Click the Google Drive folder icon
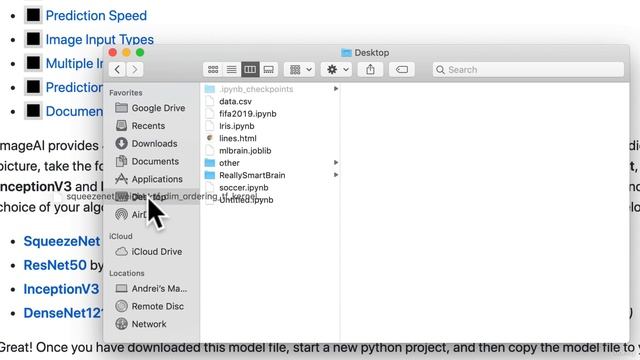This screenshot has width=640, height=360. [121, 108]
